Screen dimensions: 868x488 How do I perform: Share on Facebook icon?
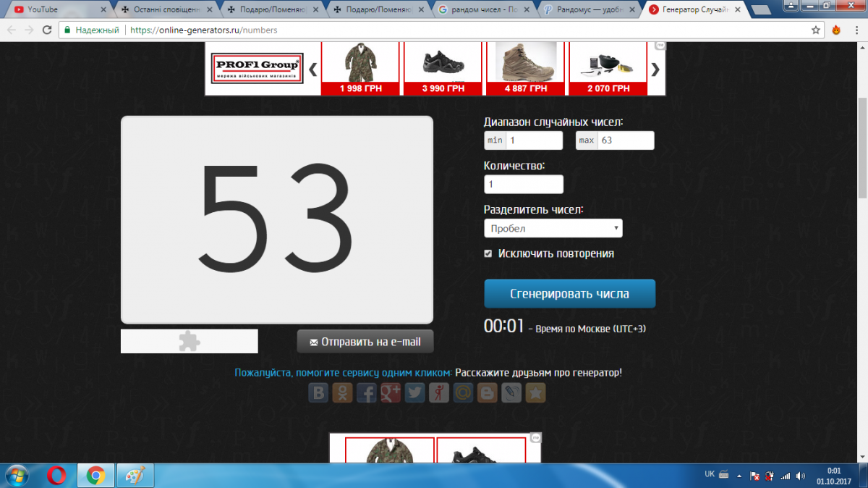(x=367, y=393)
